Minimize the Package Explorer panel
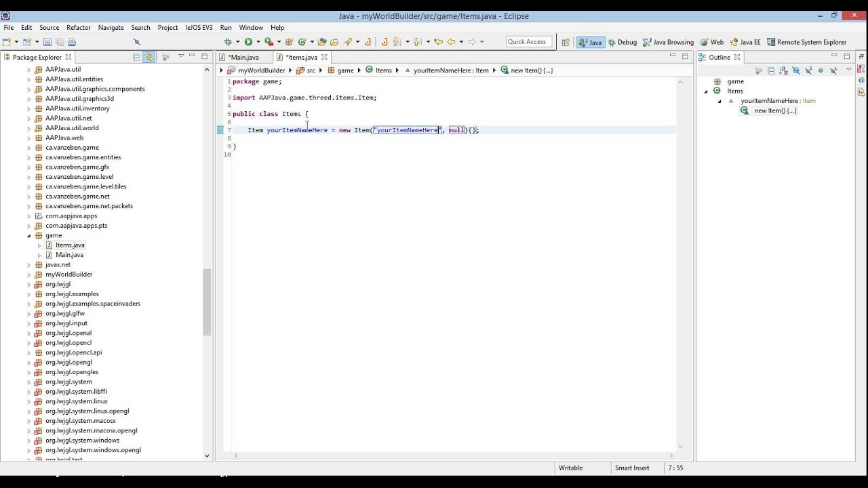The height and width of the screenshot is (488, 868). (192, 56)
